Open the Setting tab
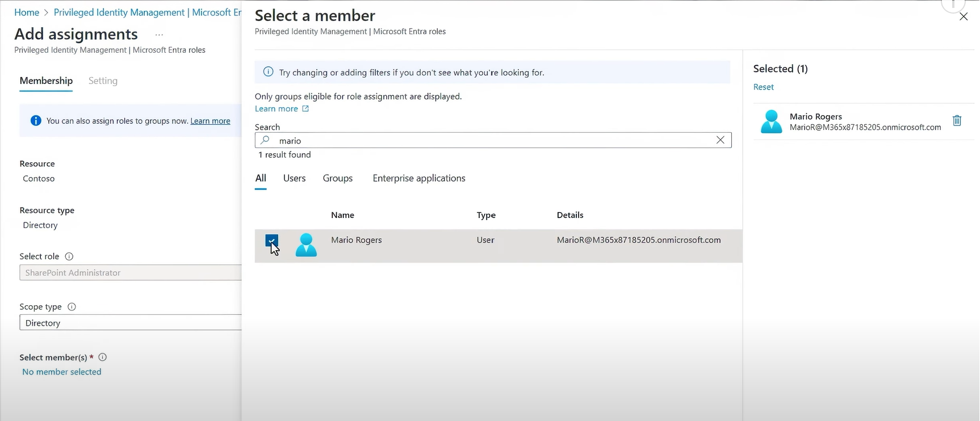 (x=103, y=81)
